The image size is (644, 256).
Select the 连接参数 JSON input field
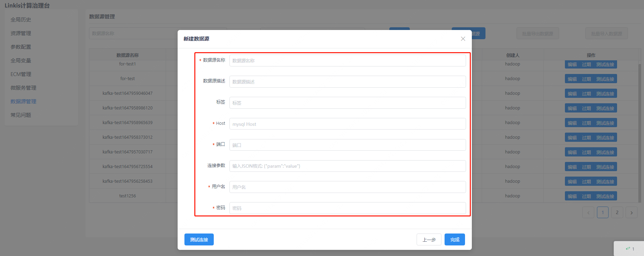pyautogui.click(x=347, y=166)
